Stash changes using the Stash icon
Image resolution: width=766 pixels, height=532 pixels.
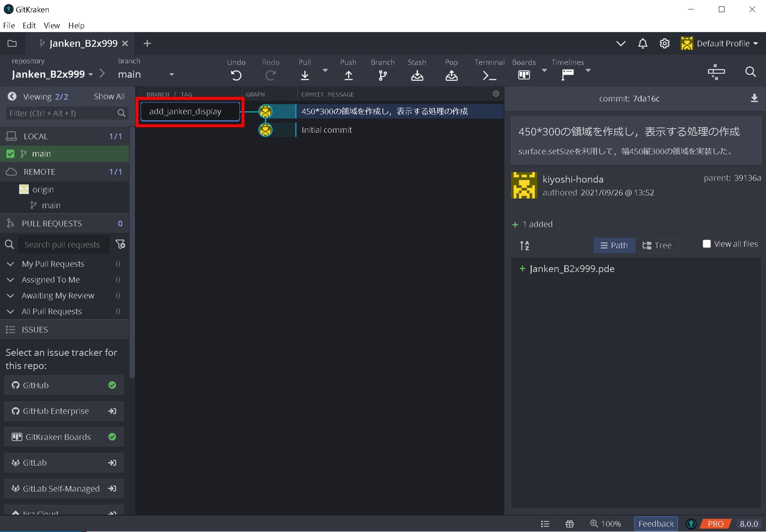coord(417,75)
